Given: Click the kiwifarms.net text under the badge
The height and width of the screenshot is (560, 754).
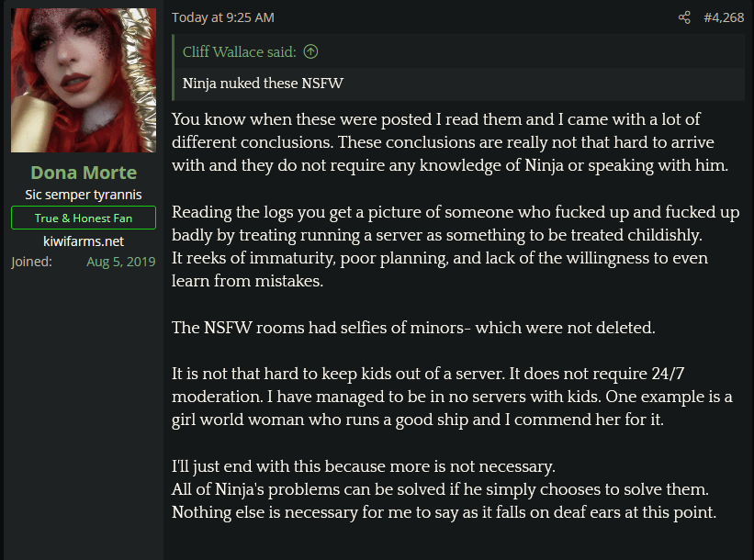Looking at the screenshot, I should pyautogui.click(x=84, y=241).
